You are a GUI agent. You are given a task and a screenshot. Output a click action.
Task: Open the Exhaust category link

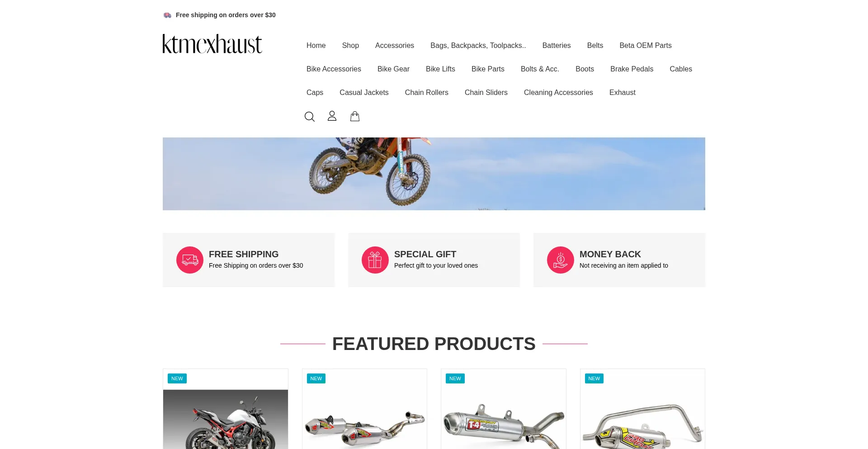click(x=623, y=92)
